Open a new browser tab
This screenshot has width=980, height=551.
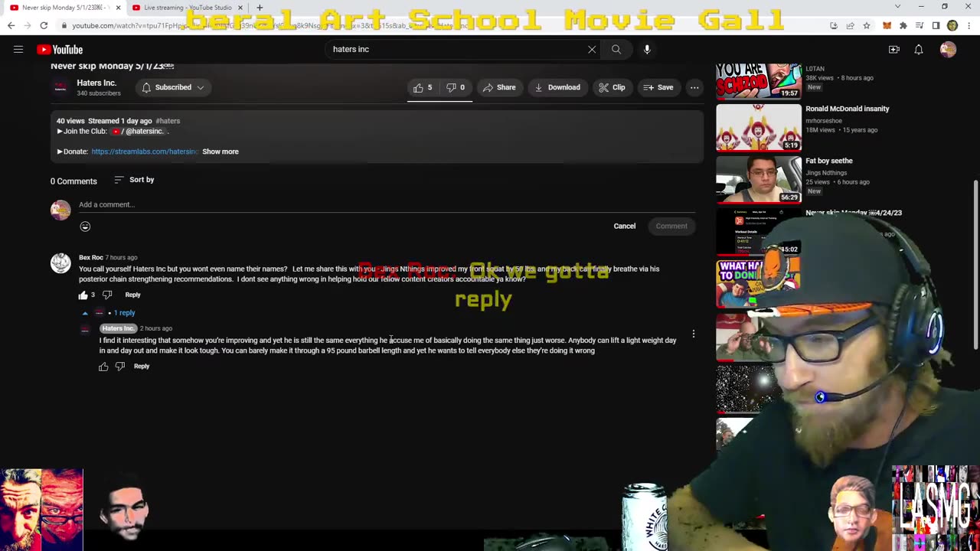point(260,8)
